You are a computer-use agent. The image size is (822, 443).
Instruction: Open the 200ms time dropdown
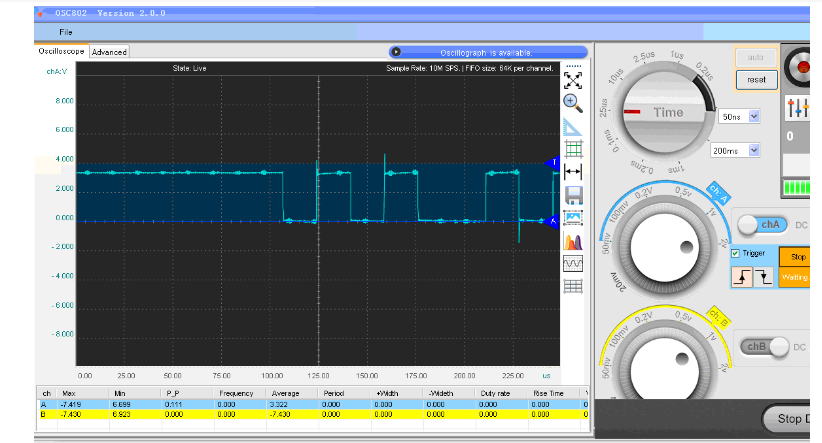pyautogui.click(x=754, y=150)
